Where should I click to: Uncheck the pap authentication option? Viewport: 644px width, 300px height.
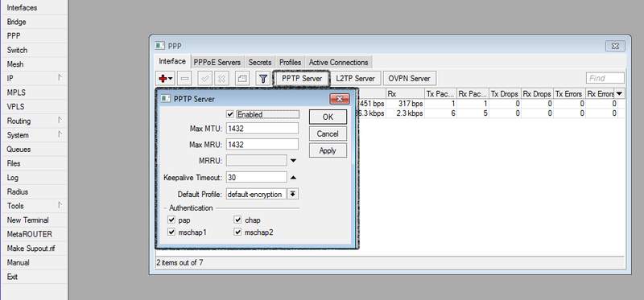(171, 220)
